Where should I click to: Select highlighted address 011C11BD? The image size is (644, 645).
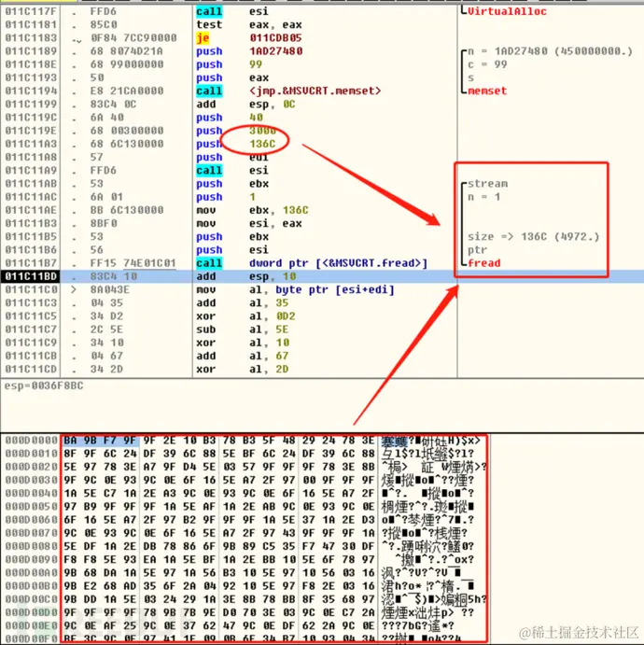click(31, 276)
